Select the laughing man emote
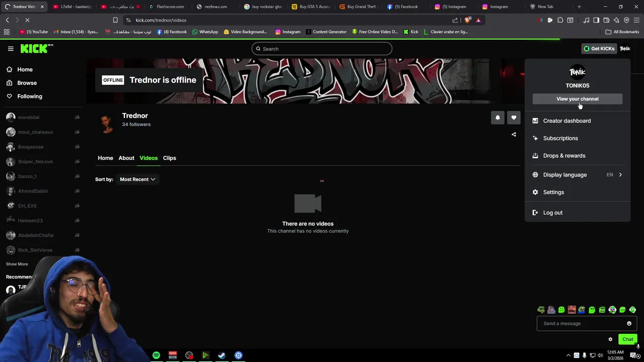This screenshot has height=362, width=644. click(572, 310)
